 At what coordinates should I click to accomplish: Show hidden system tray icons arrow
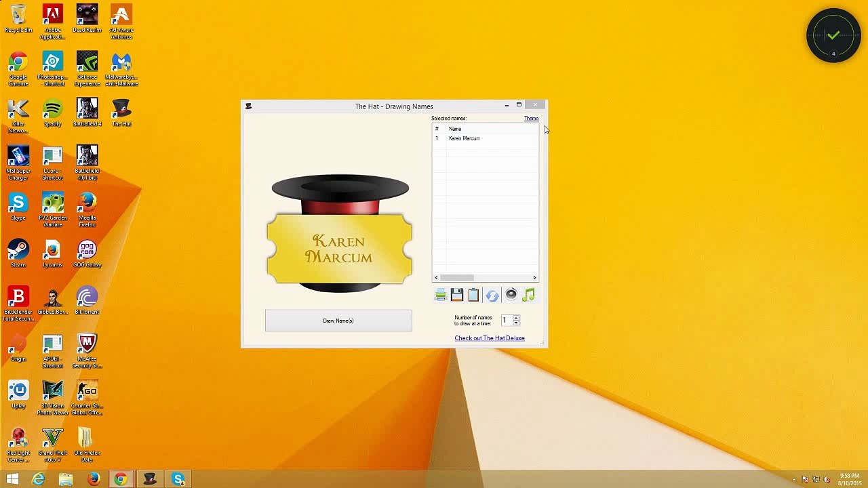[794, 480]
